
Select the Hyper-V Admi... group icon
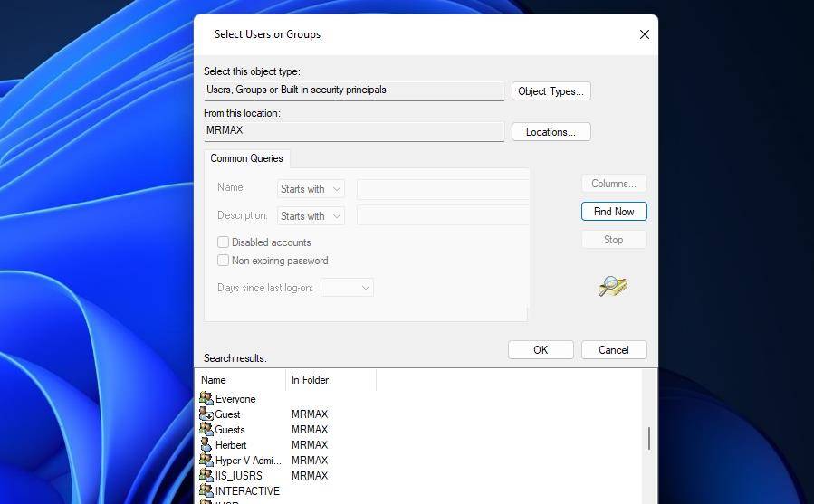point(206,460)
